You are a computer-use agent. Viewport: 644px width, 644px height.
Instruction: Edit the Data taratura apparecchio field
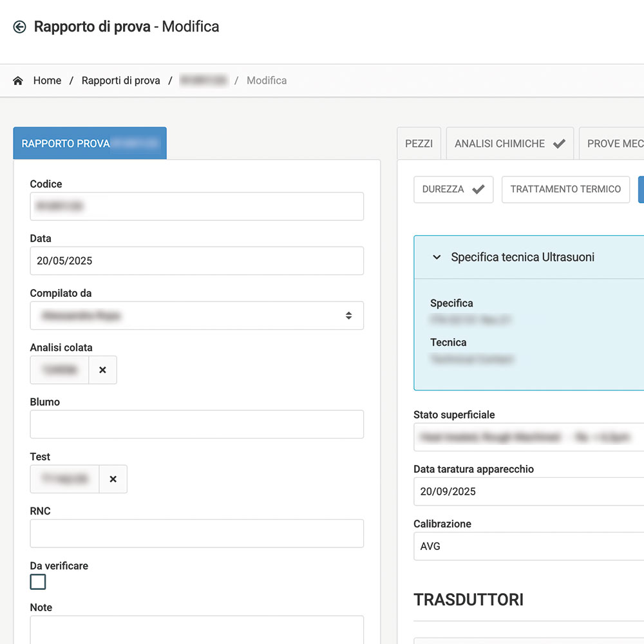pos(528,491)
